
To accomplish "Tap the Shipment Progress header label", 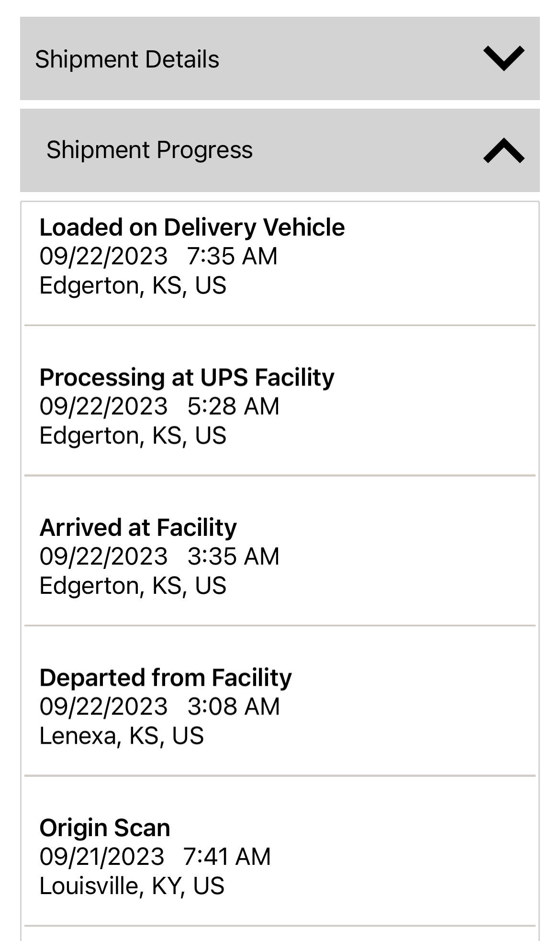I will click(x=149, y=150).
